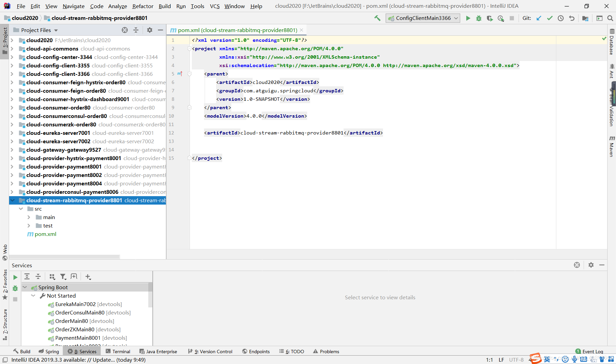Open the Database side panel
616x364 pixels.
pos(612,42)
